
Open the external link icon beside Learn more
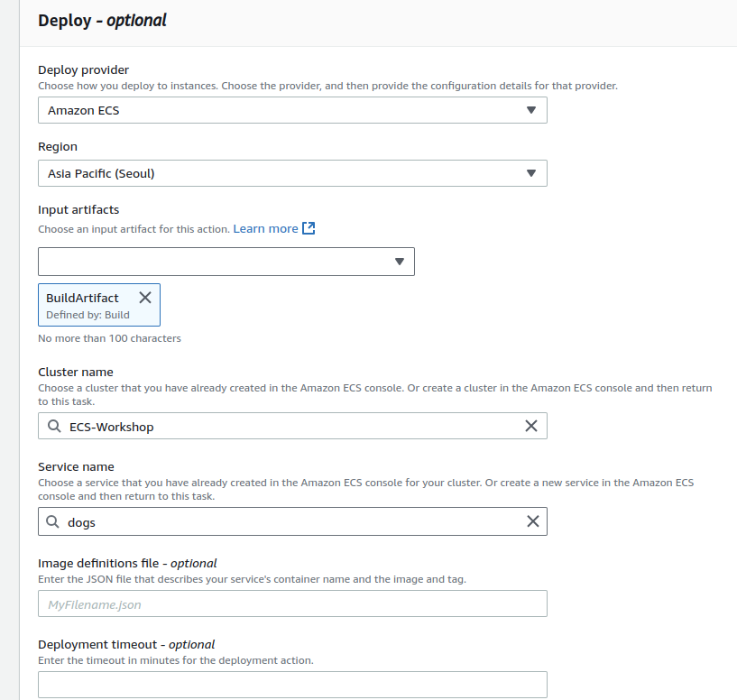pos(309,229)
